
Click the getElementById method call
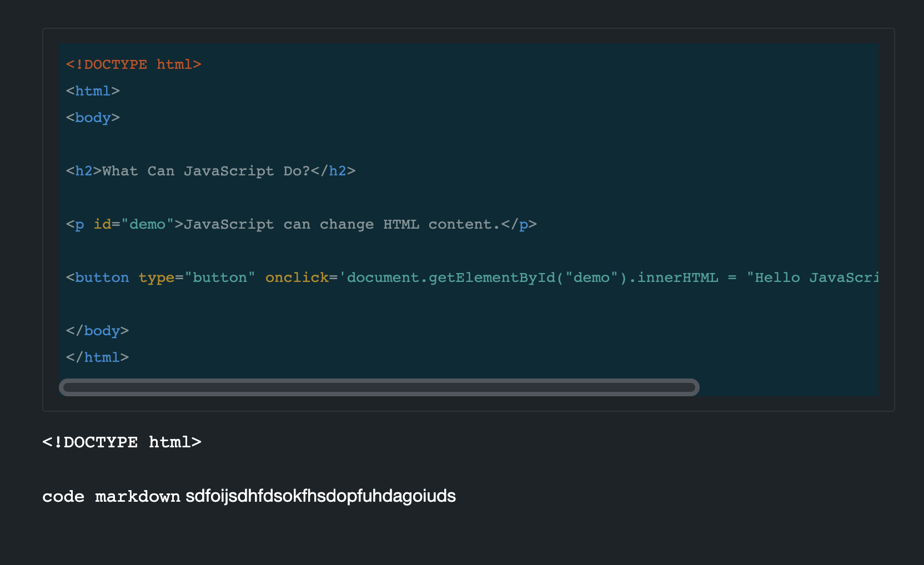click(x=491, y=277)
